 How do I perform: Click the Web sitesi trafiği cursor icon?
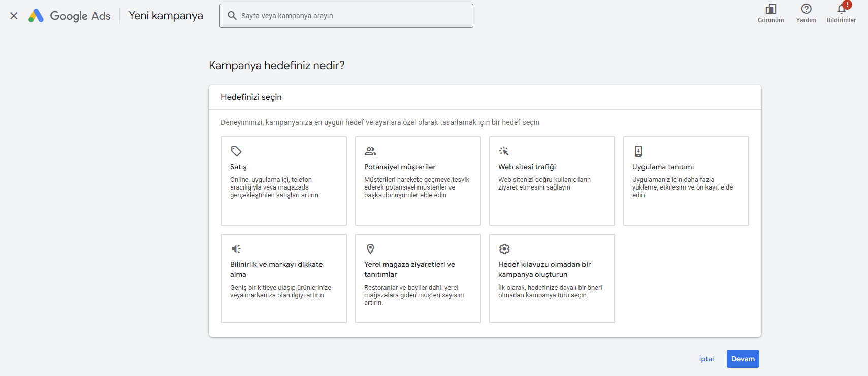tap(504, 151)
